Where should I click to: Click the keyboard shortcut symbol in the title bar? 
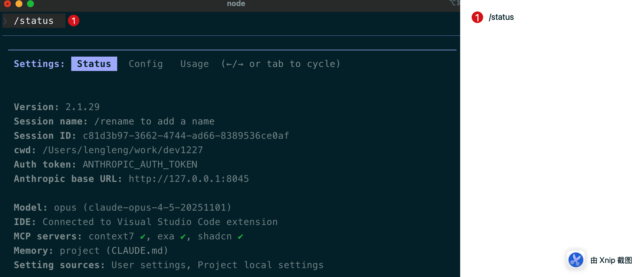(x=455, y=3)
